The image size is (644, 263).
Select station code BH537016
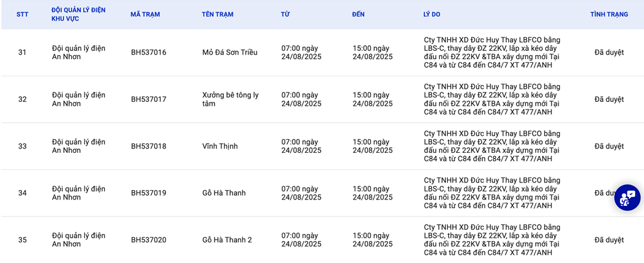pos(148,52)
